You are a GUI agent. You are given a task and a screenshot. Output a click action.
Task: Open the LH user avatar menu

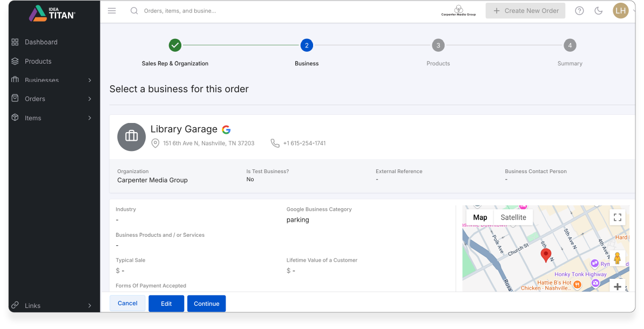point(621,11)
